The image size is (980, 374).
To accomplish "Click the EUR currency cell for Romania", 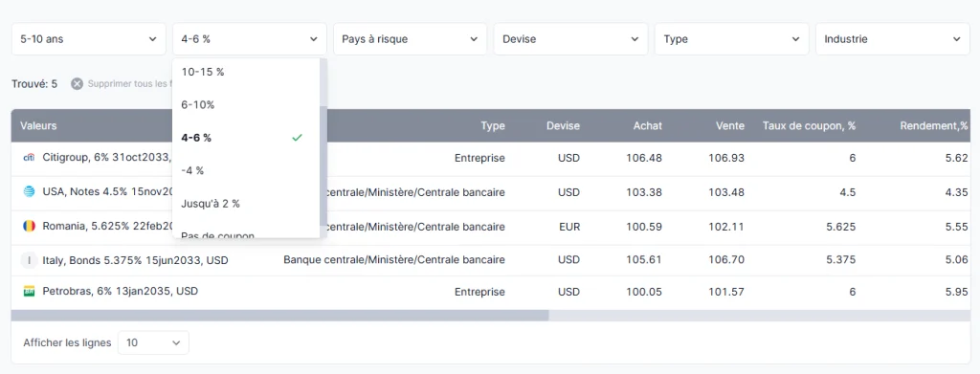I will [x=569, y=227].
